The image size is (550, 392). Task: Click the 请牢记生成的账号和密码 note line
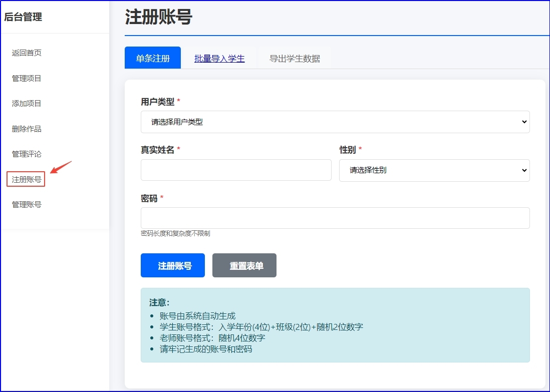coord(206,349)
